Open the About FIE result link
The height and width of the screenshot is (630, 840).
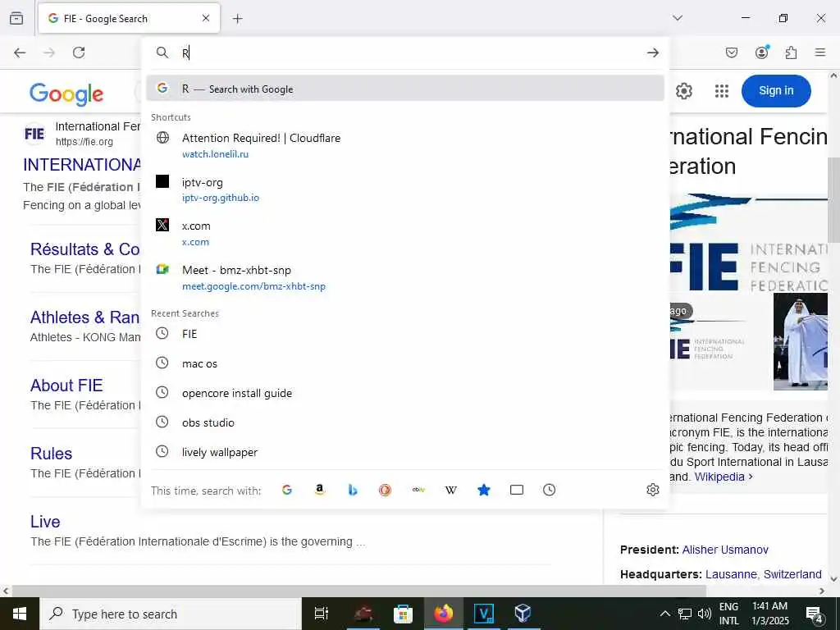click(x=66, y=386)
